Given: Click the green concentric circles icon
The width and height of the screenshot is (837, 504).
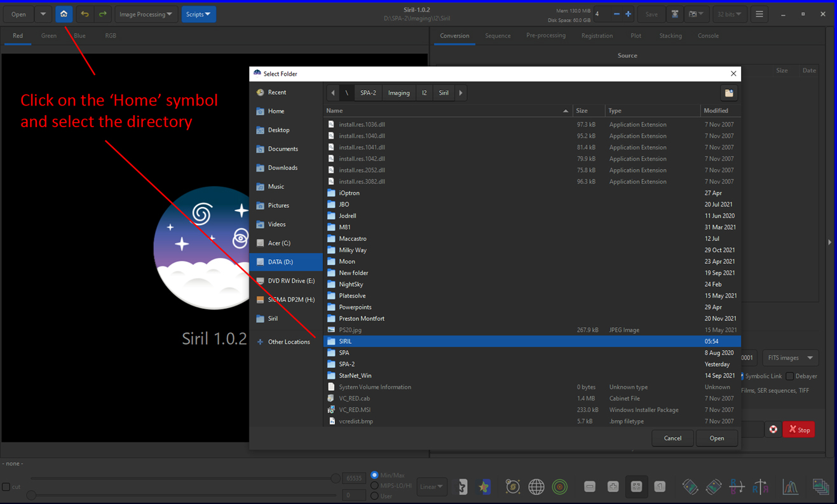Looking at the screenshot, I should [x=560, y=487].
